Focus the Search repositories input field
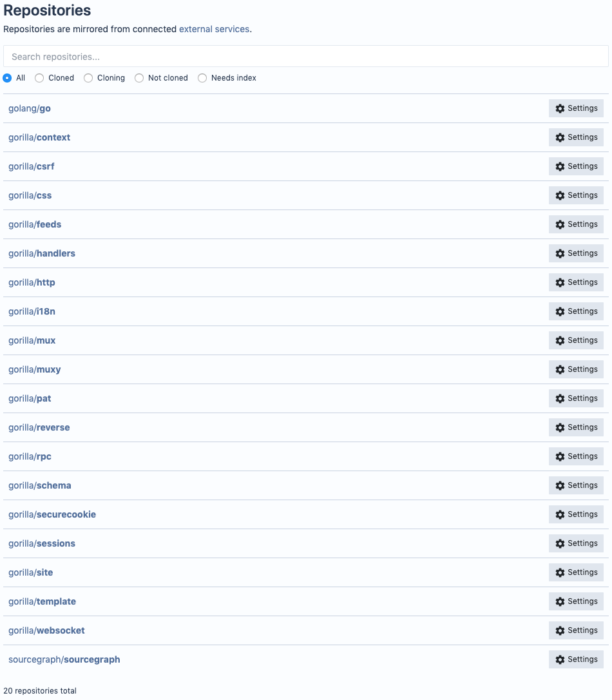 tap(305, 56)
